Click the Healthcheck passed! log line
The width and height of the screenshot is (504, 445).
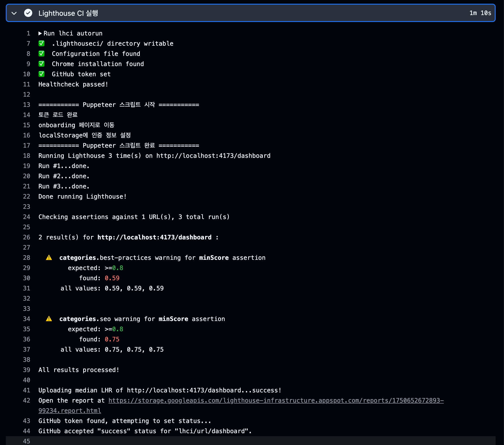(73, 84)
